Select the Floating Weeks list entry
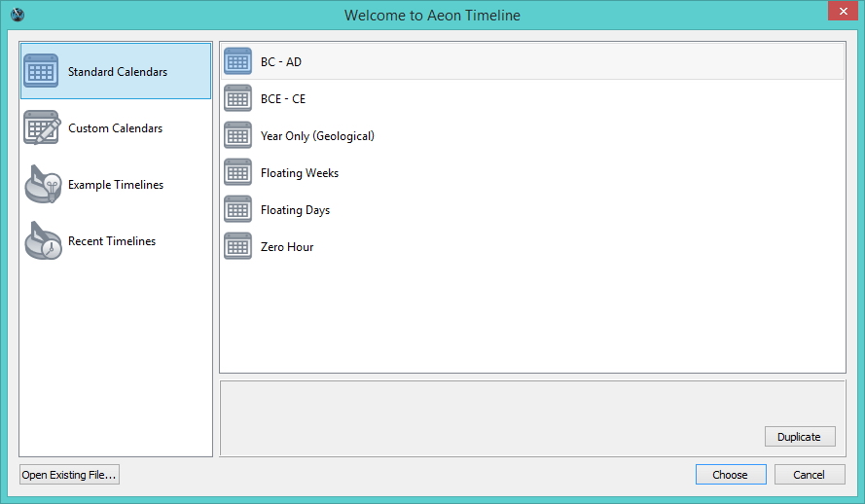Screen dimensions: 865x504 (x=300, y=173)
